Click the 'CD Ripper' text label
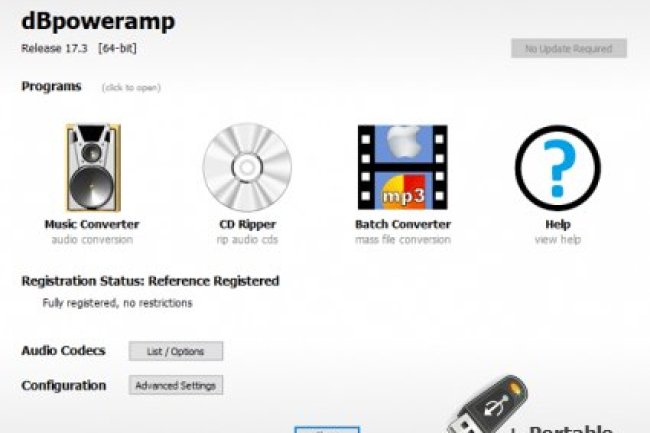Image resolution: width=650 pixels, height=433 pixels. tap(247, 224)
